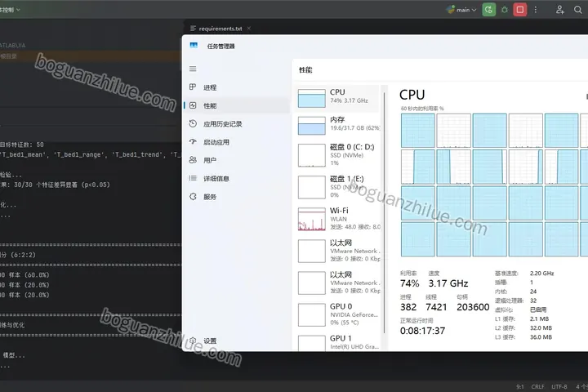The width and height of the screenshot is (588, 392).
Task: Click the green rerun button in IDE toolbar
Action: click(x=488, y=10)
